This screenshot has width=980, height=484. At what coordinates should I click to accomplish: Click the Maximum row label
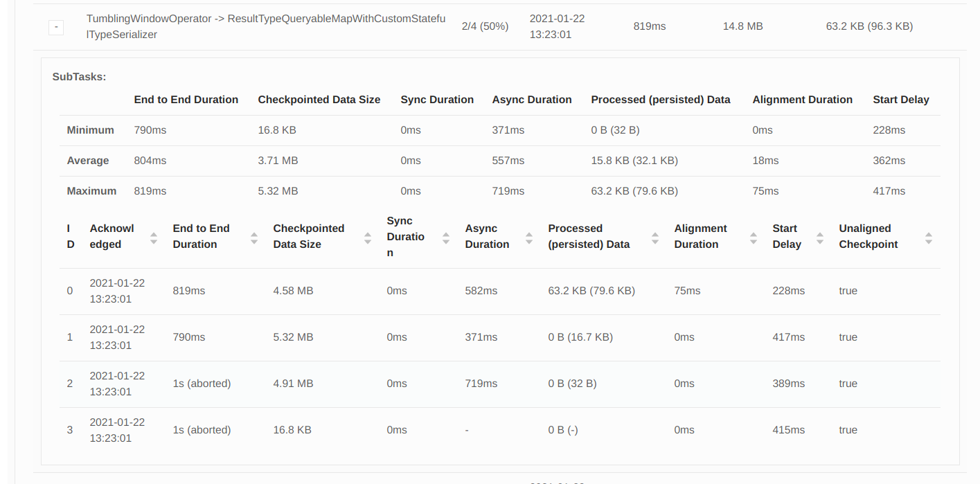pos(91,191)
